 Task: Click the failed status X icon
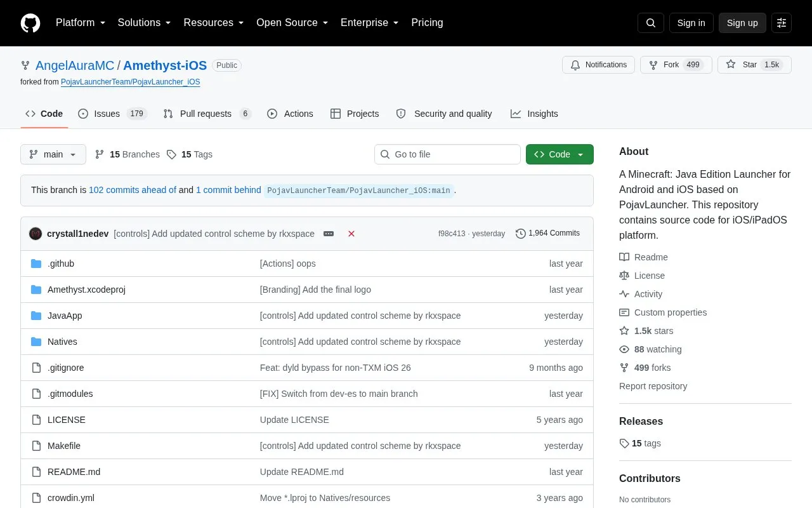pos(351,234)
